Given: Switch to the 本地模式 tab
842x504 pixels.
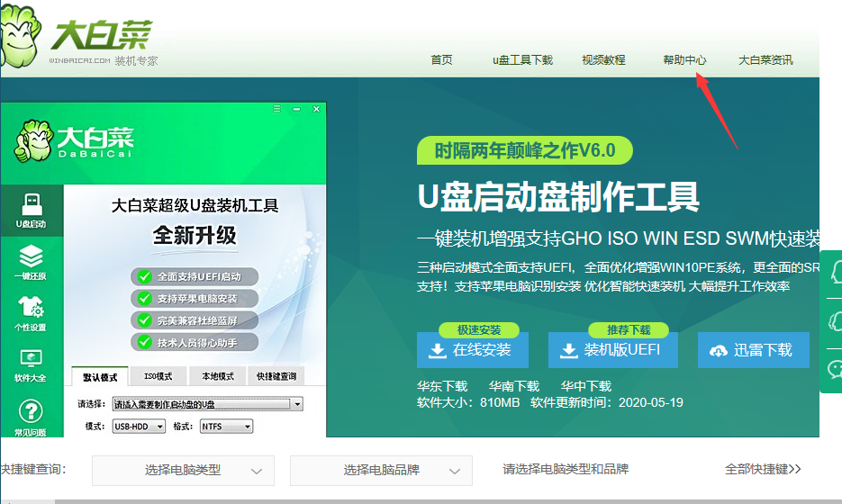Looking at the screenshot, I should tap(218, 376).
